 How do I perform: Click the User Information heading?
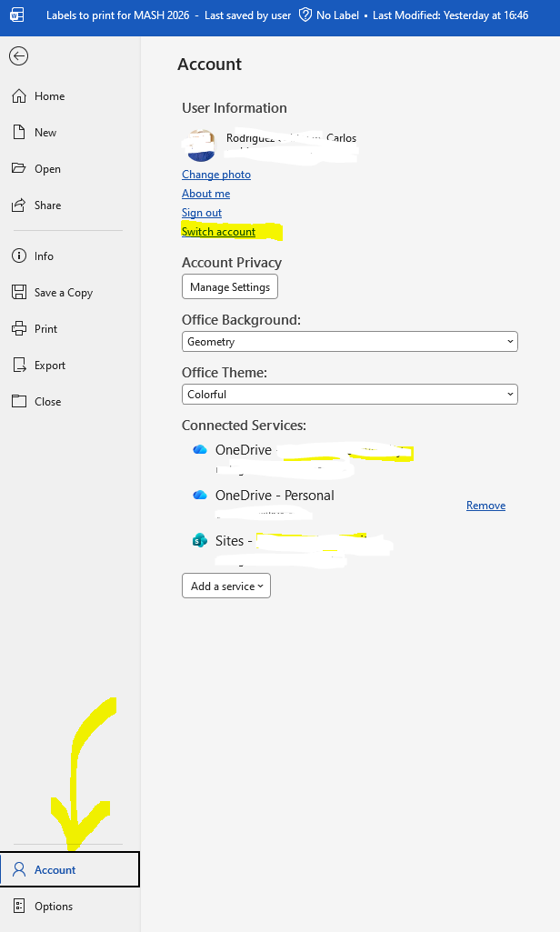pyautogui.click(x=235, y=108)
